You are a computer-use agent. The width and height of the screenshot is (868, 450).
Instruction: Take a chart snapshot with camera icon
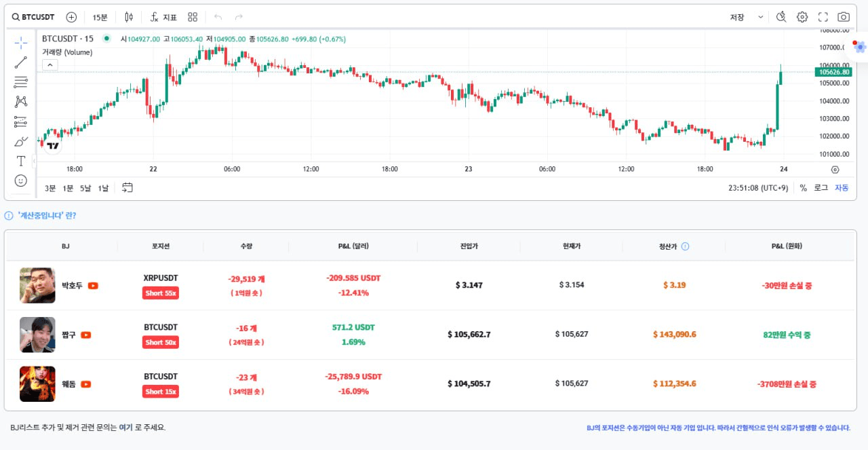[844, 17]
